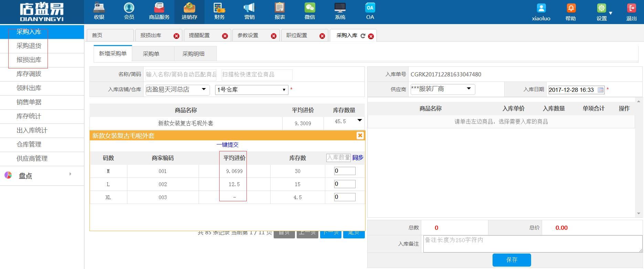Viewport: 644px width, 269px height.
Task: Open the 设置 settings gear icon
Action: (x=601, y=8)
